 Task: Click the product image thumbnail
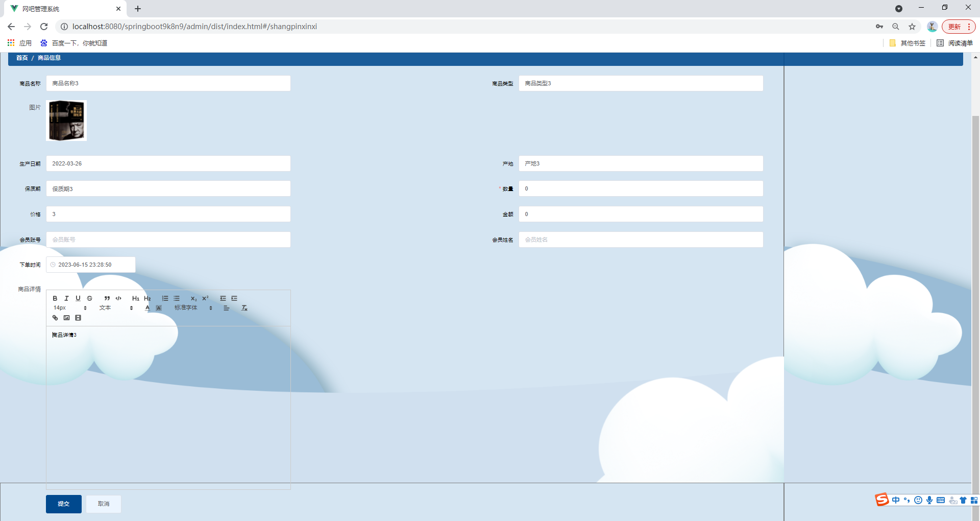click(66, 121)
